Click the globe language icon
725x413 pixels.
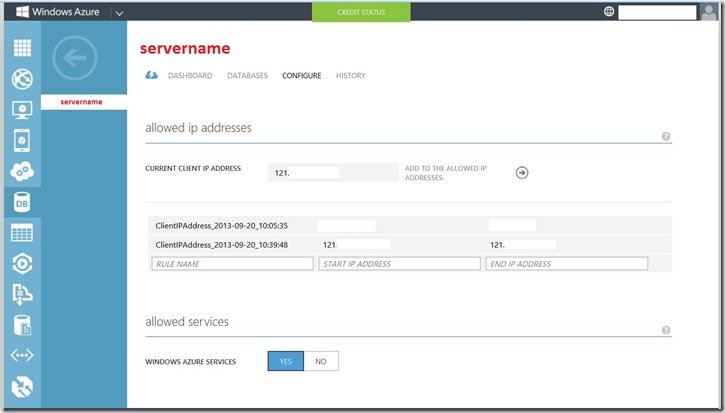(609, 12)
